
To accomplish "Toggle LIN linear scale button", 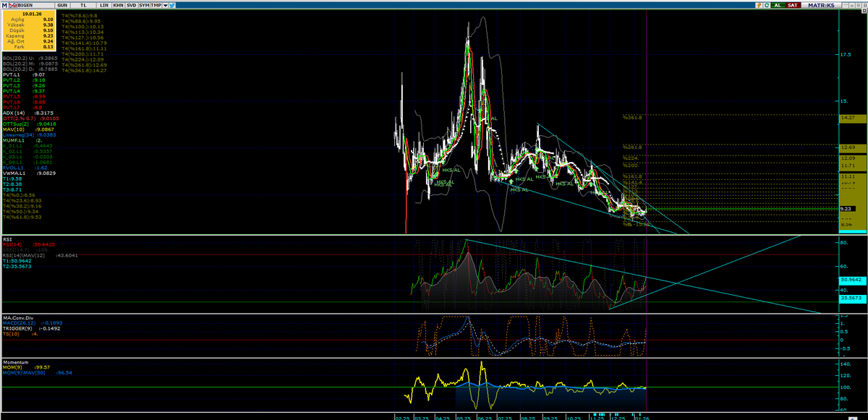I will [x=104, y=4].
